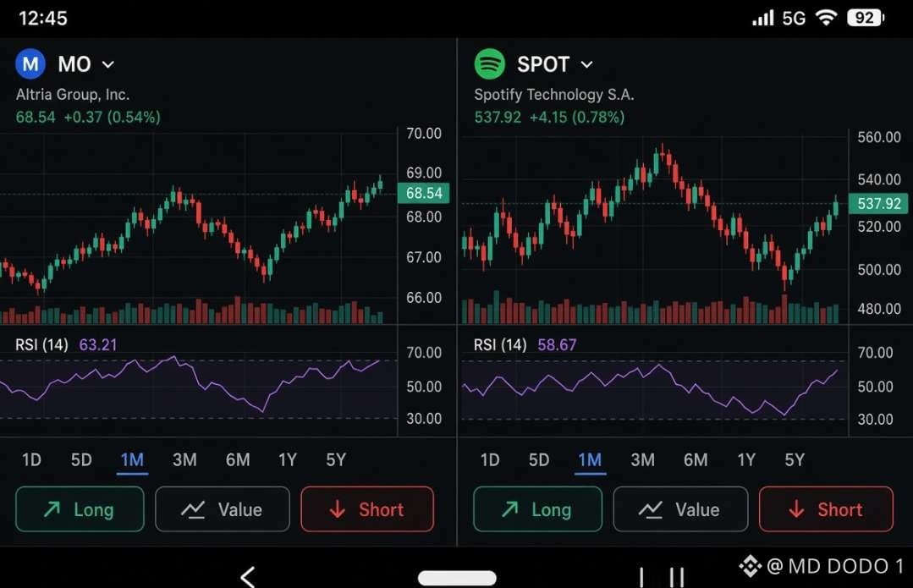Screen dimensions: 913x588
Task: Tap the SPOT RSI value 58.67
Action: tap(557, 344)
